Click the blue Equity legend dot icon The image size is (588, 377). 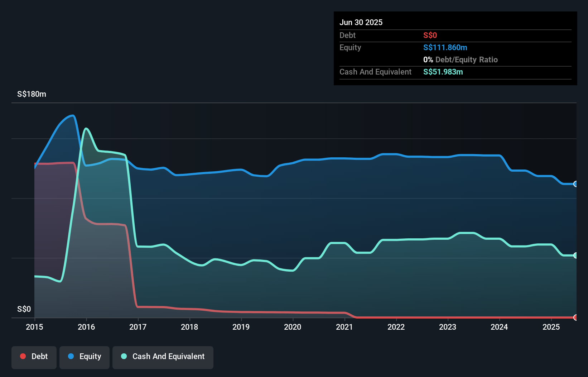[71, 357]
